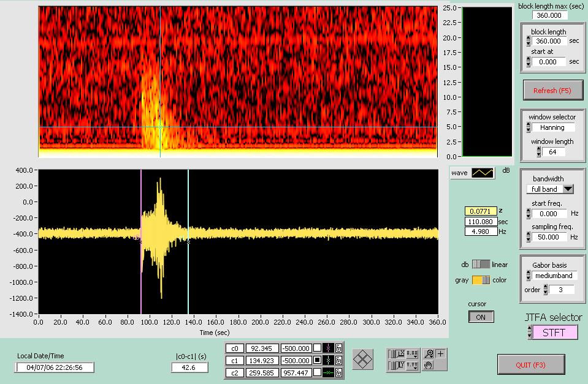The image size is (588, 384).
Task: Click the window length stepper arrows
Action: tap(539, 152)
